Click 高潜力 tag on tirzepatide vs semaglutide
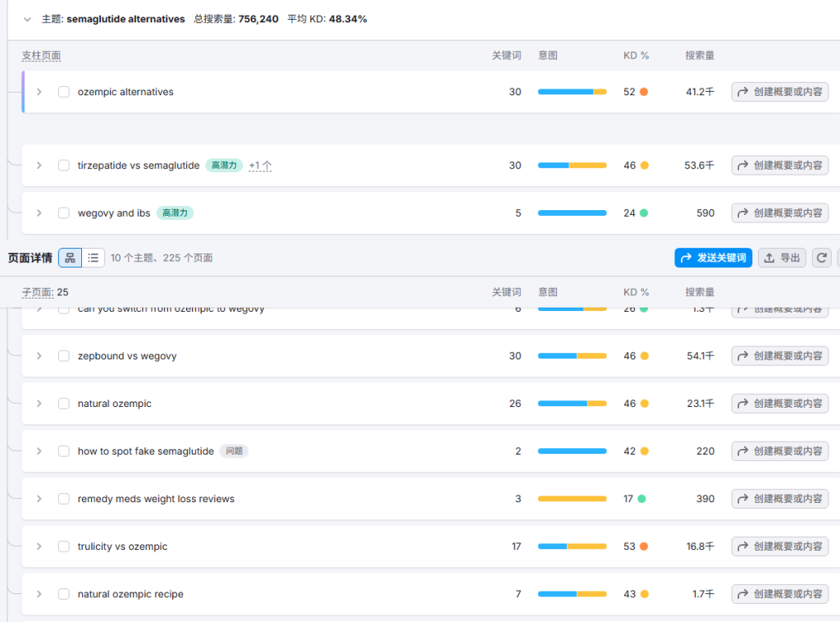The width and height of the screenshot is (840, 622). 224,165
